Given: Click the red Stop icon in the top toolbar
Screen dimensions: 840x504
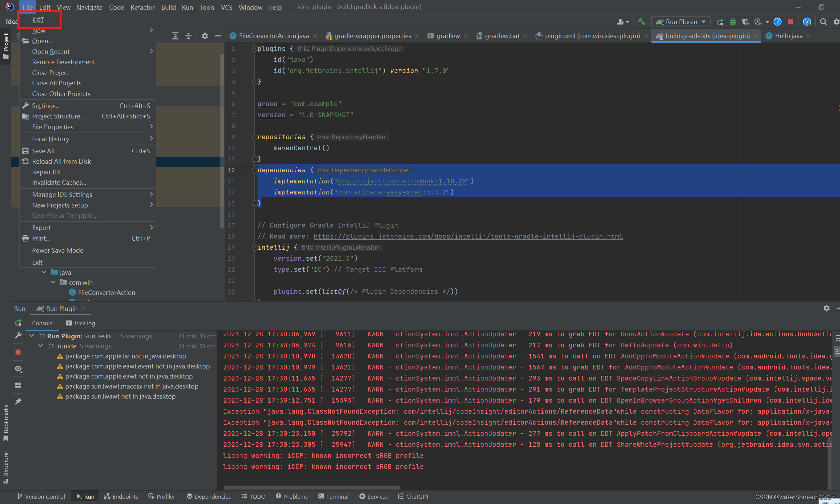Looking at the screenshot, I should (x=790, y=22).
